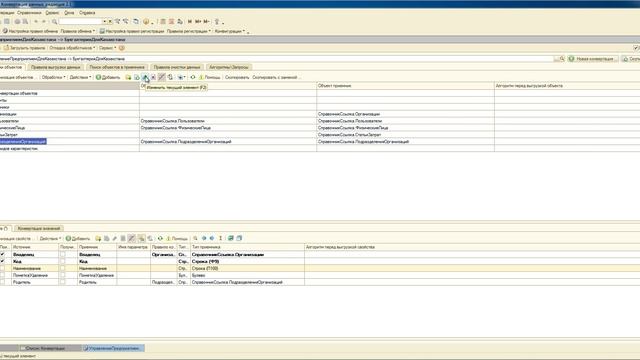Viewport: 640px width, 360px height.
Task: Toggle the search checkbox for Код row
Action: click(x=2, y=261)
